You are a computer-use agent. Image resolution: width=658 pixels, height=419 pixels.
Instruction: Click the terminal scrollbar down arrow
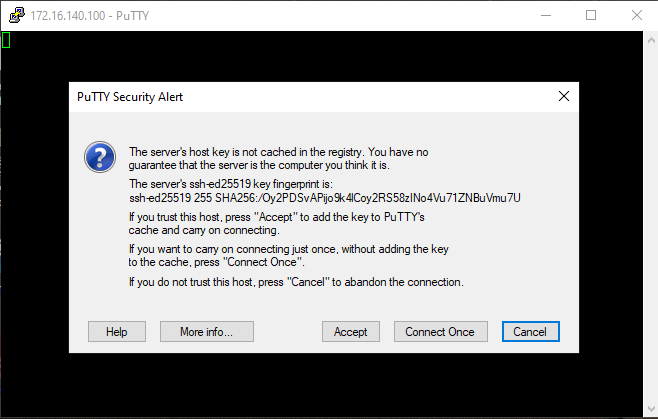click(x=651, y=409)
